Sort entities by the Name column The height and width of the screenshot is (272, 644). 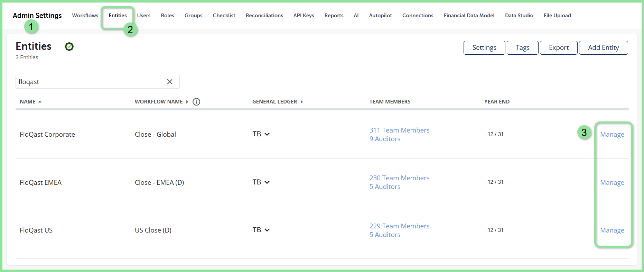coord(30,102)
